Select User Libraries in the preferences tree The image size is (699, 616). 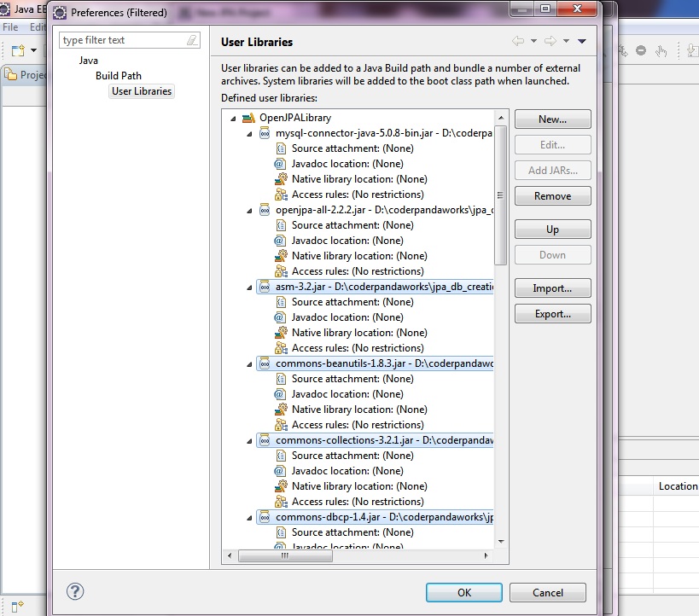click(x=142, y=91)
